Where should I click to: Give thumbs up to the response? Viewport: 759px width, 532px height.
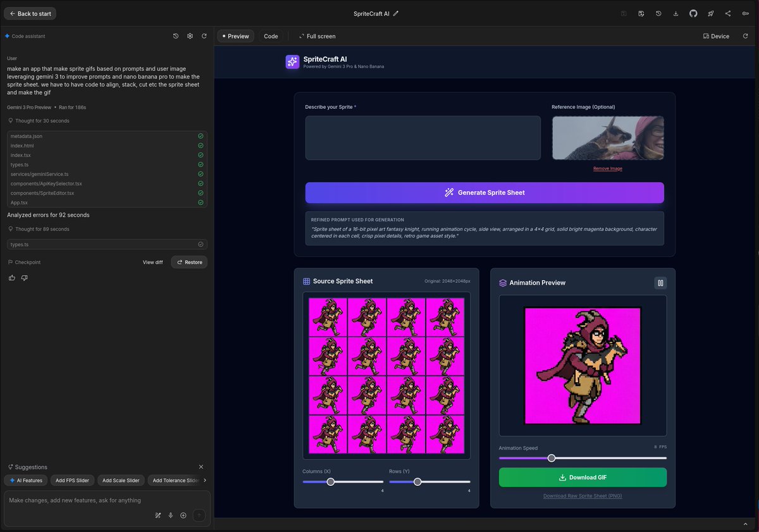[12, 278]
